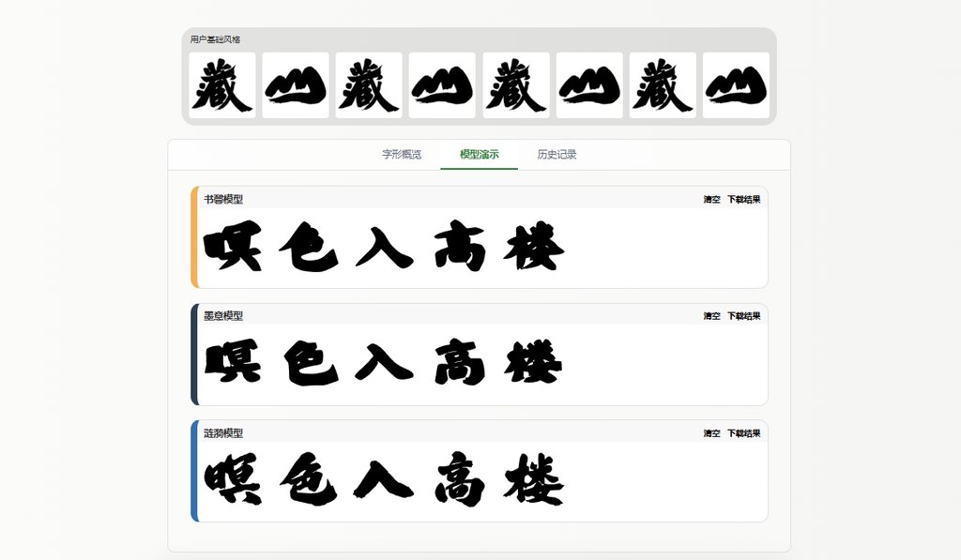Click the 高 glyph in the dark-accent panel
Image resolution: width=961 pixels, height=560 pixels.
pos(460,362)
